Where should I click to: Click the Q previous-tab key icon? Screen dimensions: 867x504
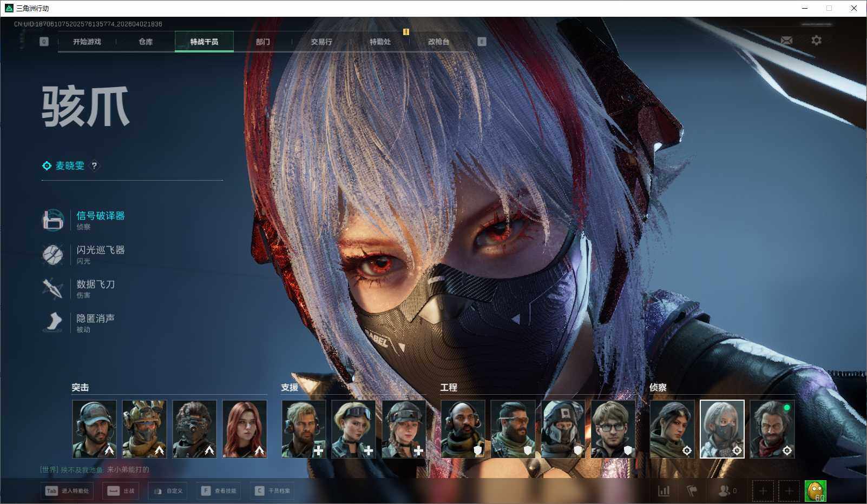[44, 42]
